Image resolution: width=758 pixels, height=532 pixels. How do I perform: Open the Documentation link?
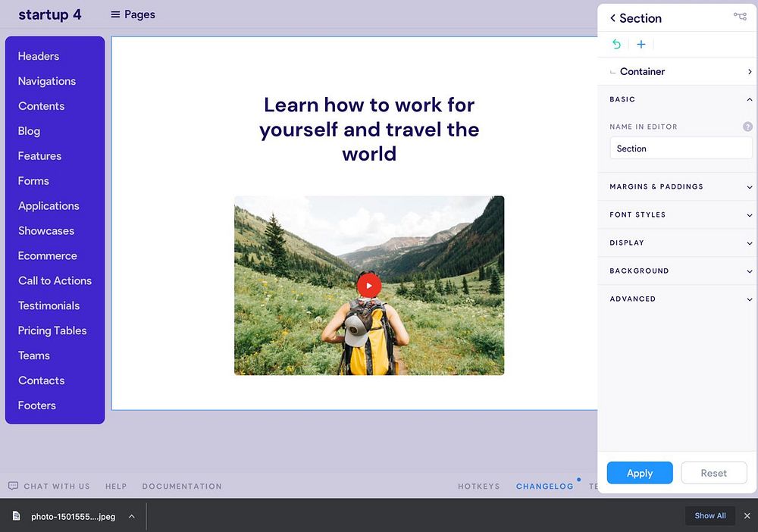(x=182, y=486)
